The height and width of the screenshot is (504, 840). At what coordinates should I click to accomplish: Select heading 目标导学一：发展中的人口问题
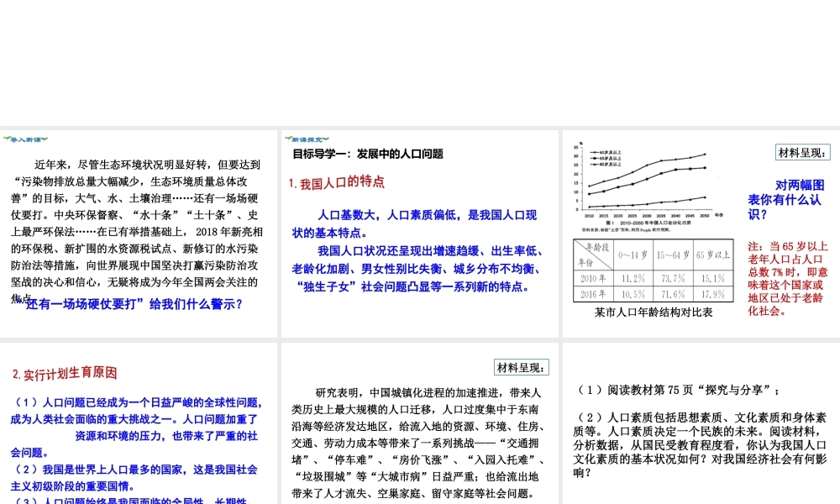[x=367, y=155]
